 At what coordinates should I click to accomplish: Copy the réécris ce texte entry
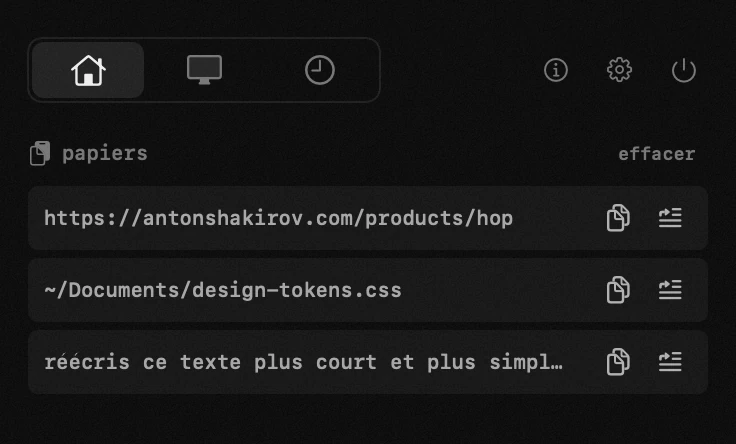click(x=618, y=362)
